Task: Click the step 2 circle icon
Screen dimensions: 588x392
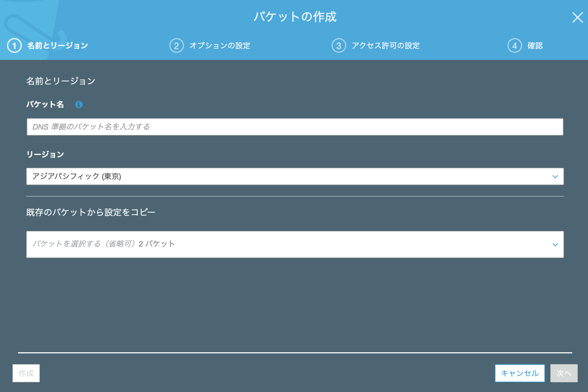Action: [x=176, y=46]
